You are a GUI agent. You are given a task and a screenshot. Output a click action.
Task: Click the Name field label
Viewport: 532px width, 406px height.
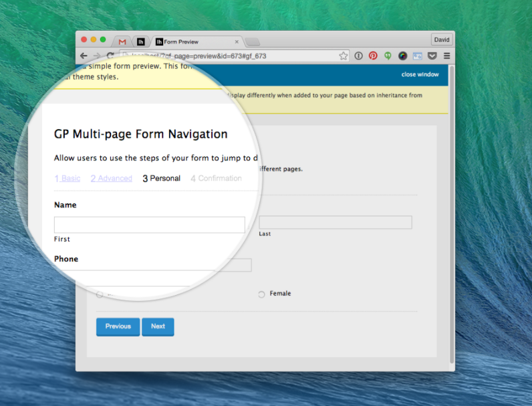pos(65,205)
